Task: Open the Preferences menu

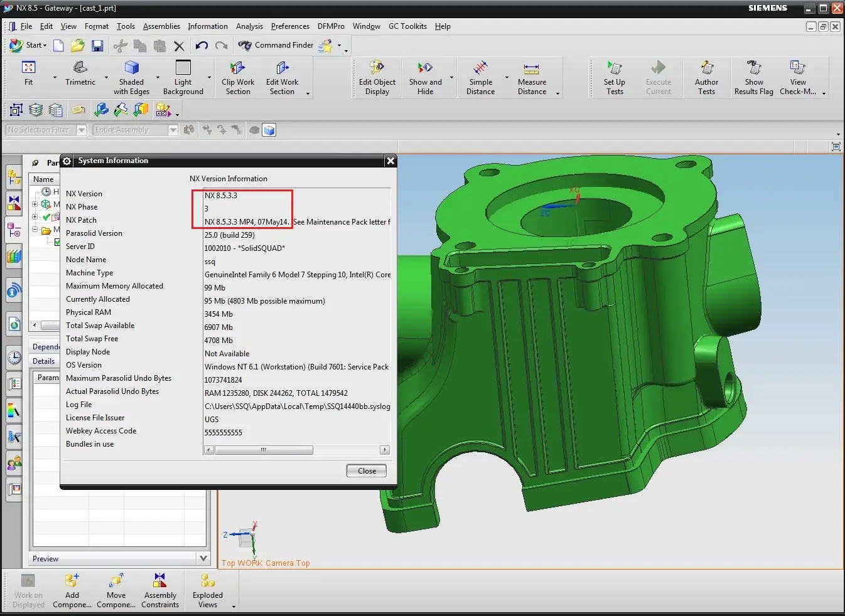Action: coord(290,26)
